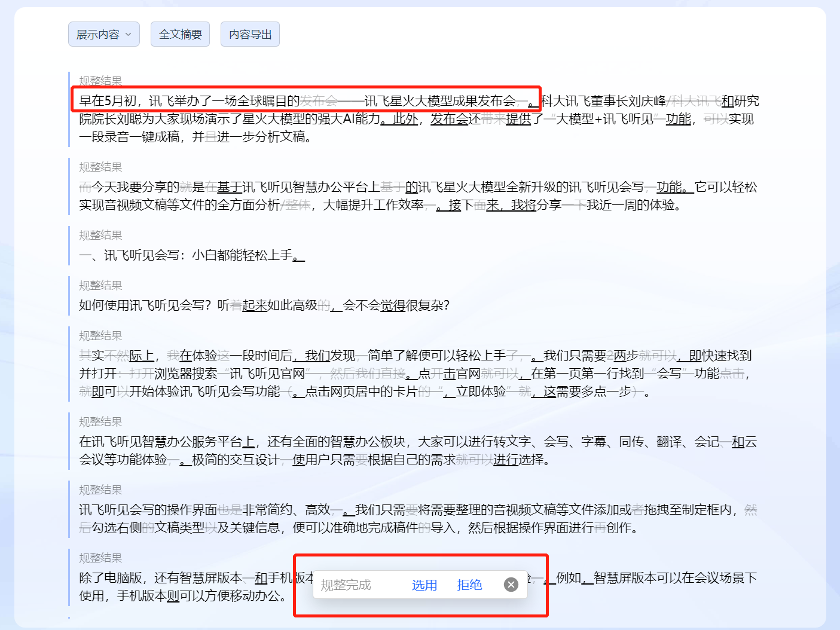
Task: Click the 规整结果 label above 如何使用讯飞听见会写
Action: pos(100,286)
